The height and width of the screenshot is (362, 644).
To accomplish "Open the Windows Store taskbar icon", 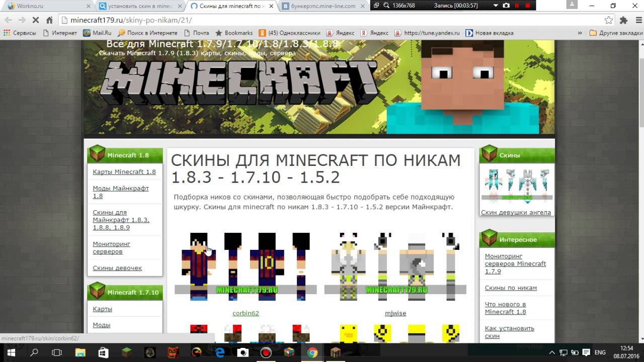I will tap(103, 352).
